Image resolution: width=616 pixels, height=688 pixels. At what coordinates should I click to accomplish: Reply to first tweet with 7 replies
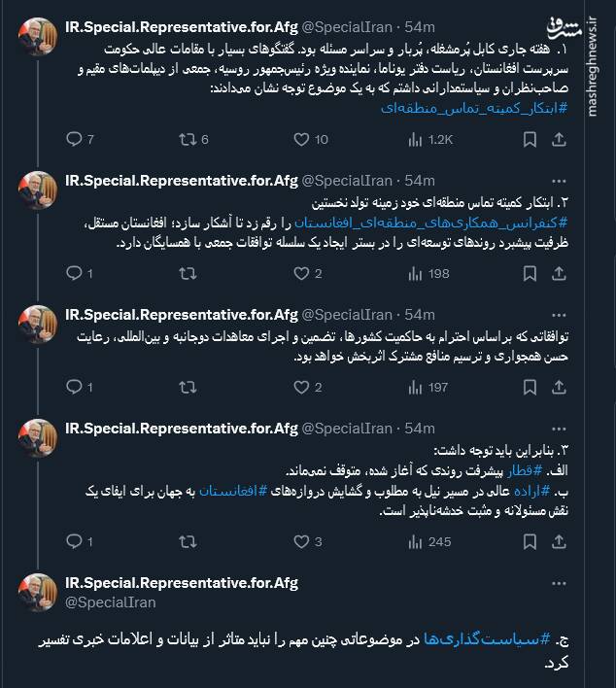point(73,139)
